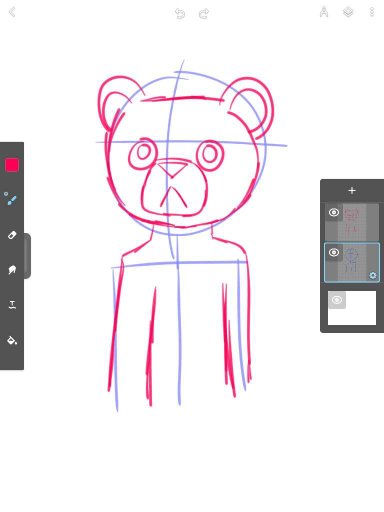
Task: Select the white background layer thumbnail
Action: (352, 308)
